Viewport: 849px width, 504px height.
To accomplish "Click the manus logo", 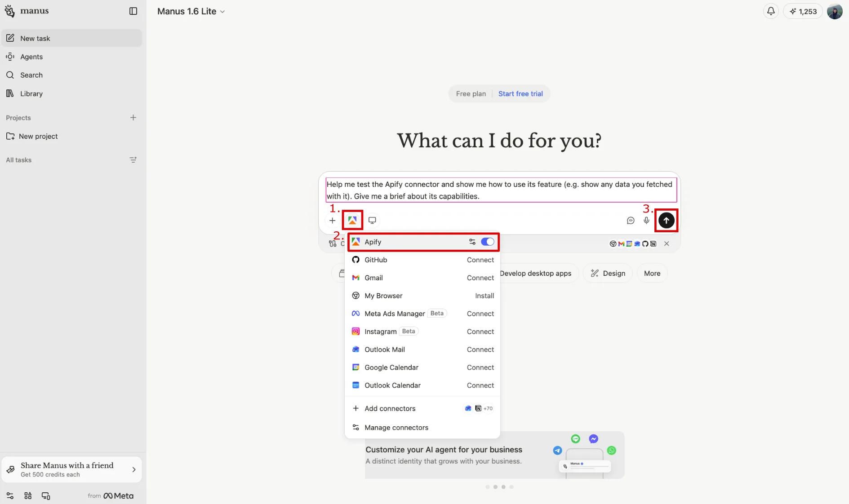I will (27, 11).
